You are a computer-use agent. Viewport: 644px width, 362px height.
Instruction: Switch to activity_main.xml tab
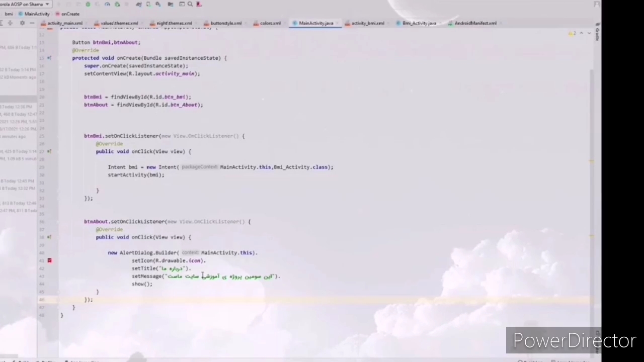tap(64, 23)
